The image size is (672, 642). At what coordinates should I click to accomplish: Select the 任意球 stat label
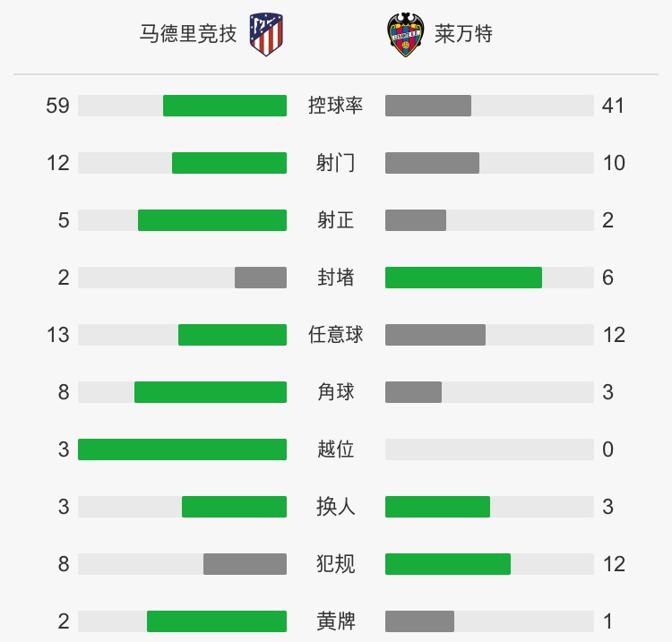336,335
